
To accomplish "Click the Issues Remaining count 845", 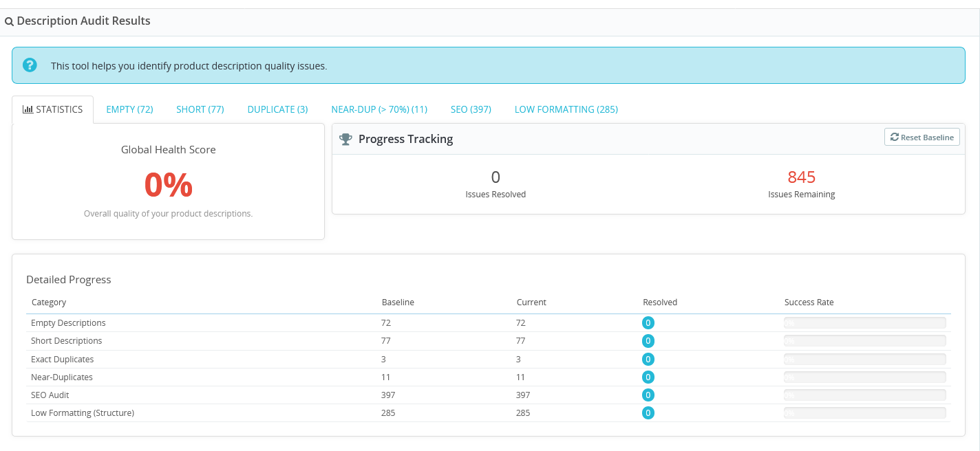I will (x=802, y=177).
